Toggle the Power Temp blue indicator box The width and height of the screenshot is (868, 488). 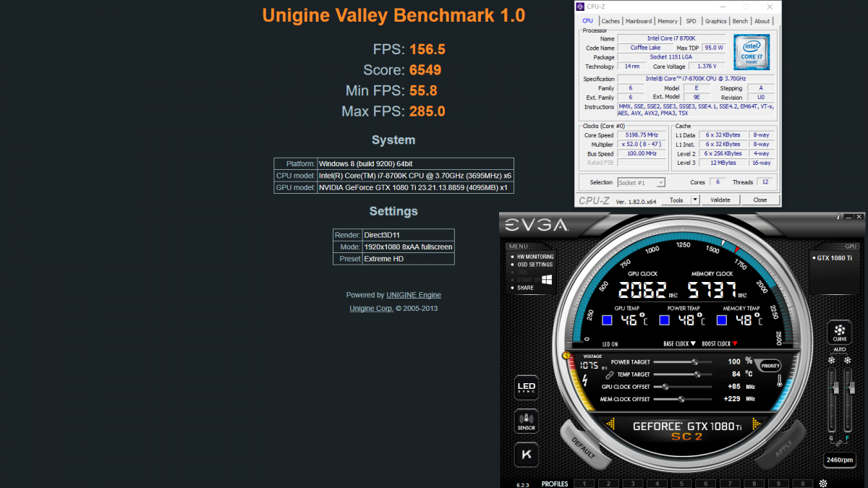(x=664, y=320)
